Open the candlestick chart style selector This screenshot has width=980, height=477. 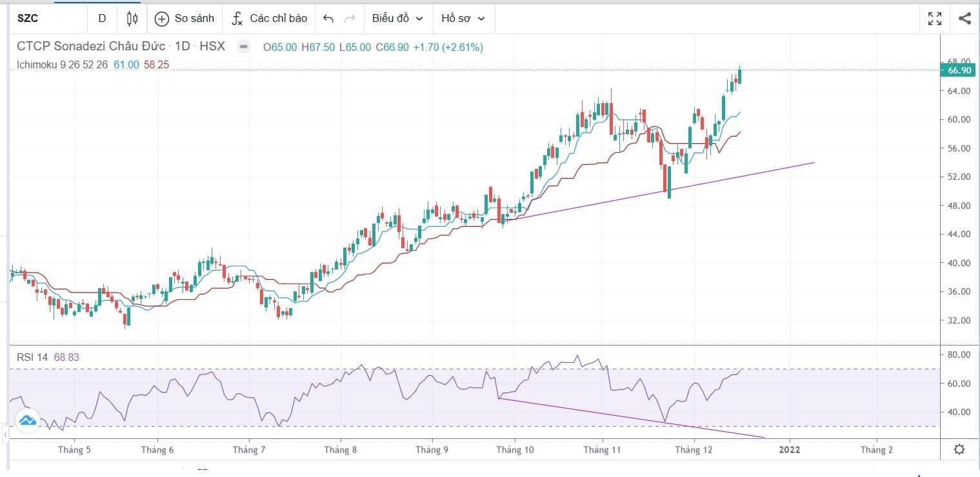point(132,18)
